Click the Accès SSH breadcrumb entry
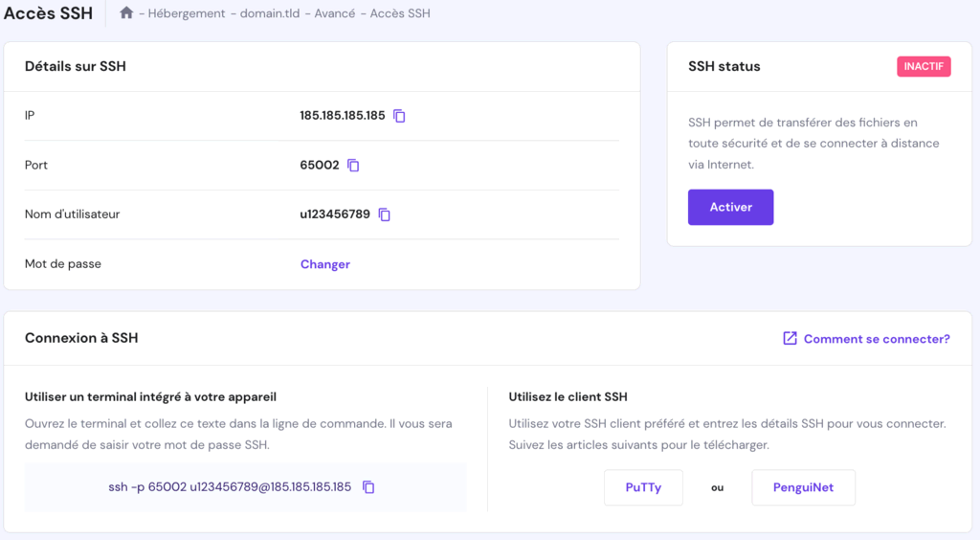This screenshot has width=980, height=540. 400,14
